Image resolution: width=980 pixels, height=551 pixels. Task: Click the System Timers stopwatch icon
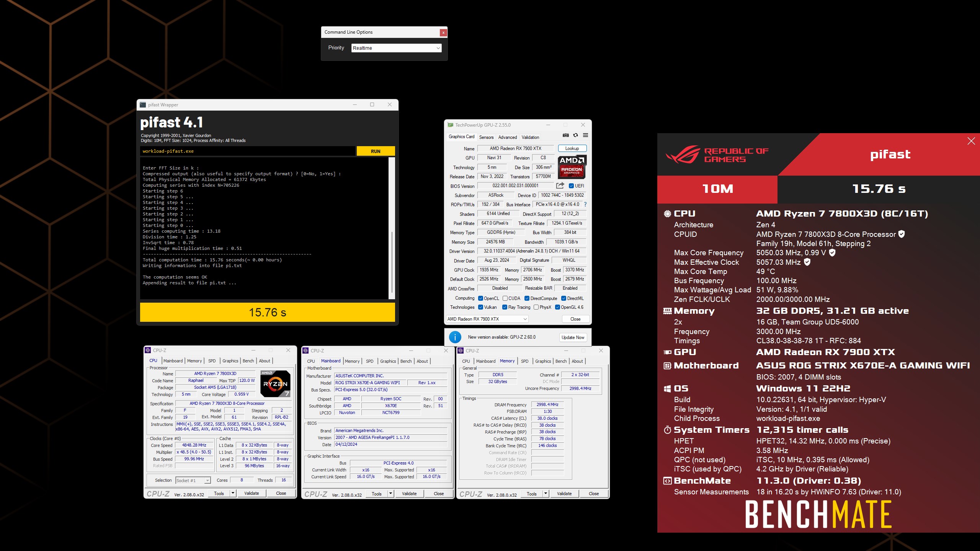667,430
